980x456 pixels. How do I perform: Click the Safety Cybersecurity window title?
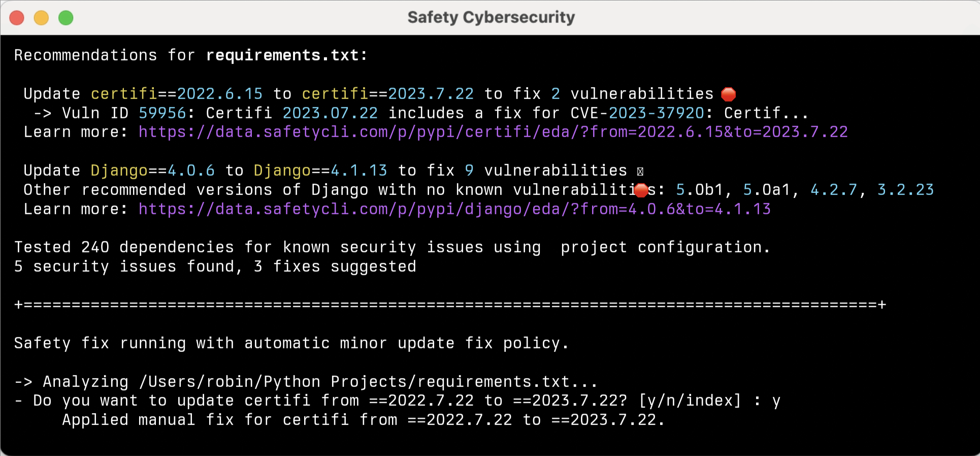click(x=491, y=17)
